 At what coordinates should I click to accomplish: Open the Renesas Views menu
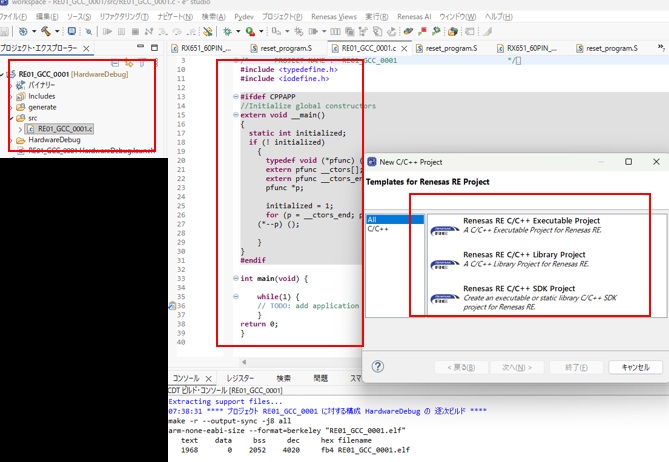click(332, 17)
